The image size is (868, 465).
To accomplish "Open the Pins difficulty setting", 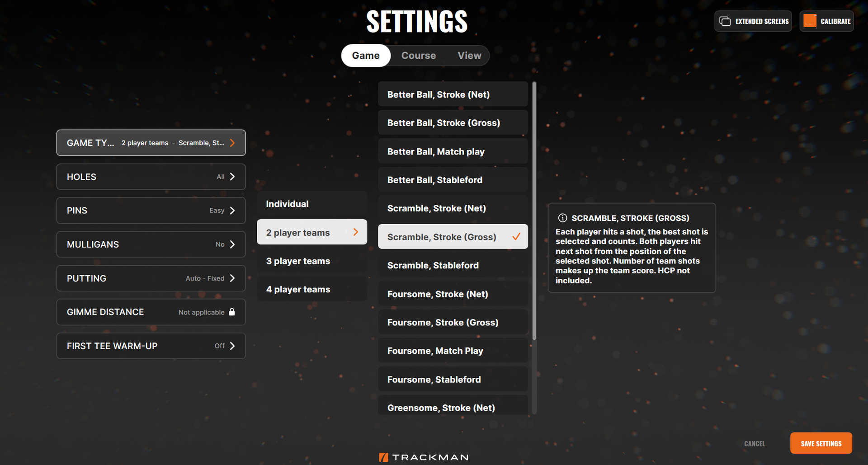I will click(x=151, y=211).
